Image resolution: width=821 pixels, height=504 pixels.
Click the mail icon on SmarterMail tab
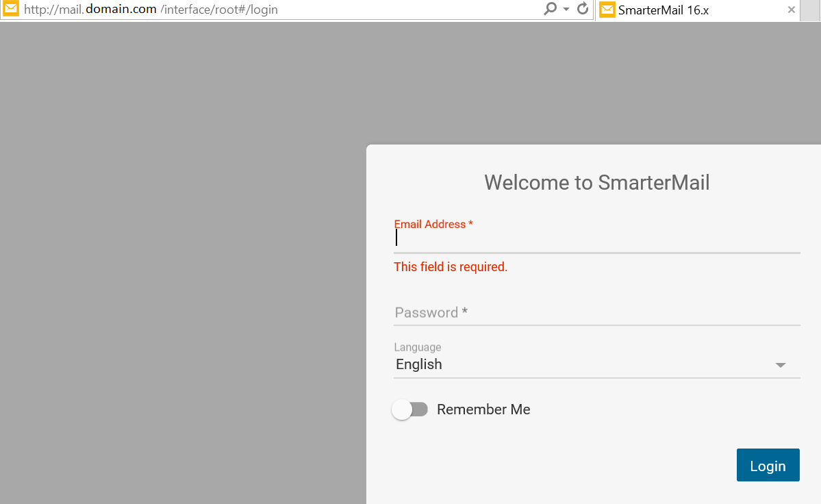click(607, 10)
